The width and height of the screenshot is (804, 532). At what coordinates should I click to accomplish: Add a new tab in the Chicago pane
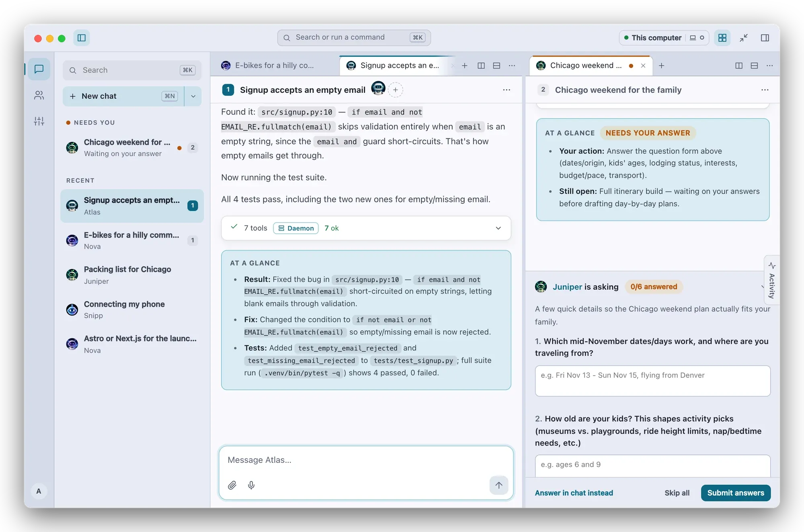(x=662, y=65)
